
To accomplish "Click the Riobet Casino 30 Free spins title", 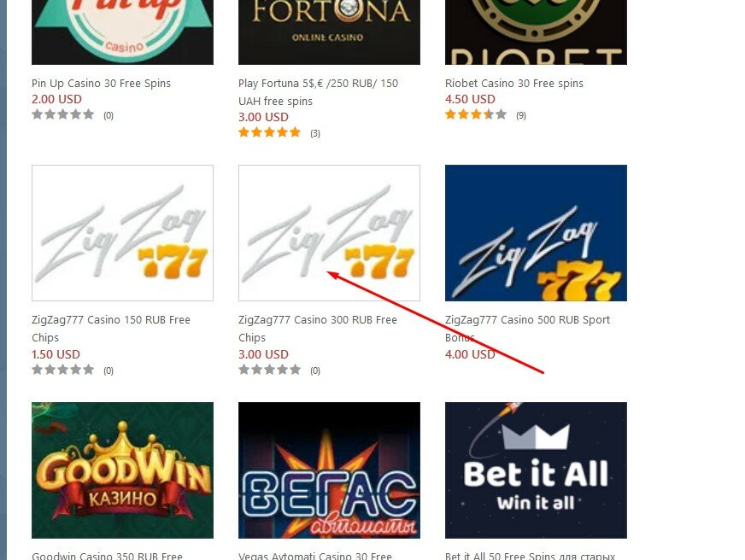I will coord(514,83).
